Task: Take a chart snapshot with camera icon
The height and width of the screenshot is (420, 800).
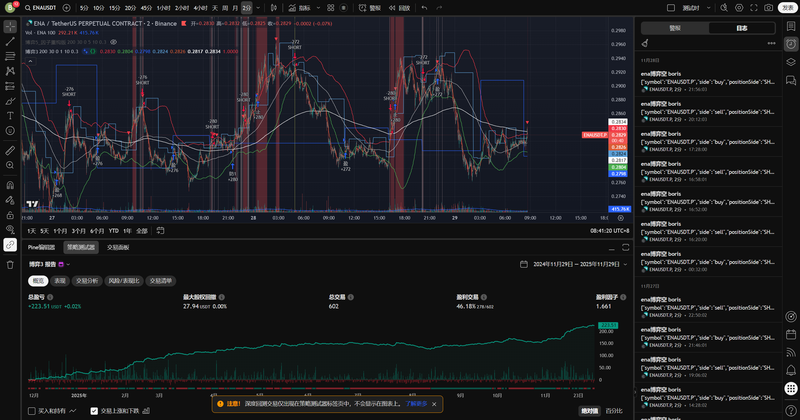Action: point(768,7)
